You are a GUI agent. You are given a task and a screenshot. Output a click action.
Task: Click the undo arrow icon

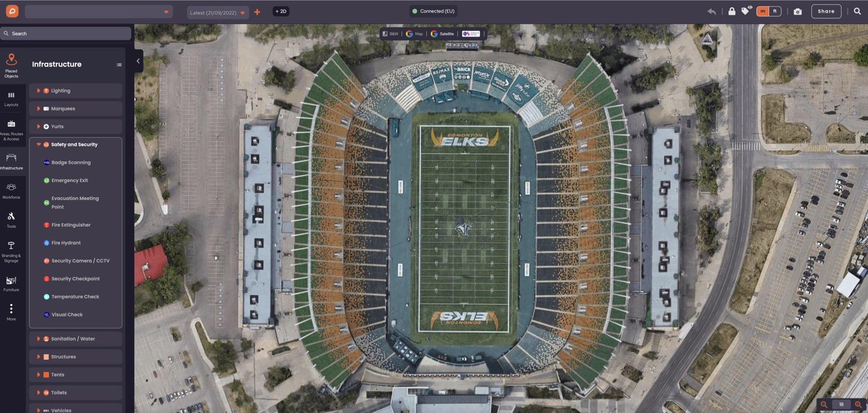tap(711, 12)
